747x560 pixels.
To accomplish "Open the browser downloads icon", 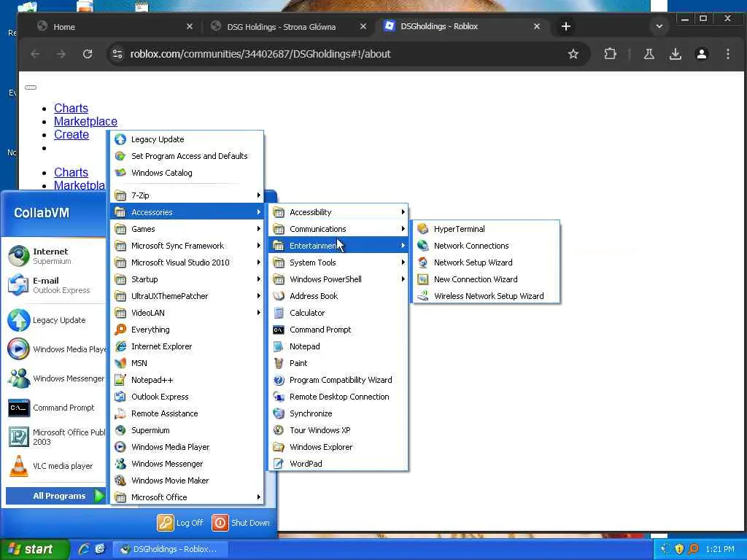I will point(675,54).
